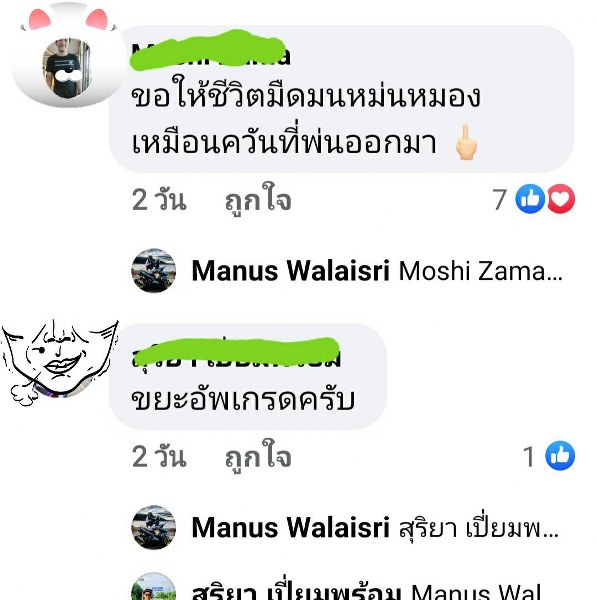This screenshot has width=597, height=600.
Task: Open the sketched face profile avatar
Action: click(x=59, y=363)
